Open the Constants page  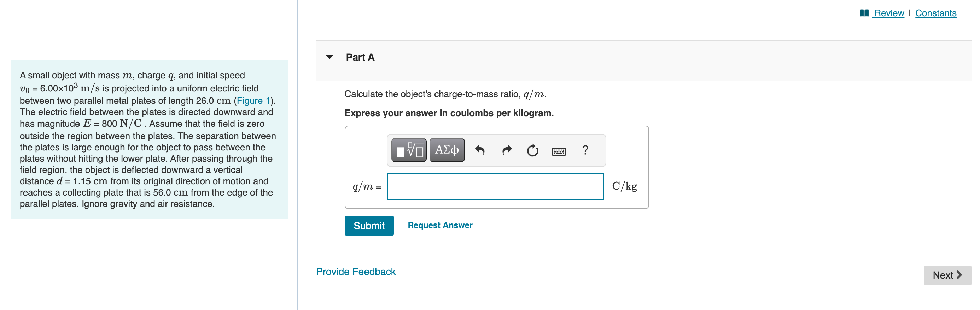point(937,13)
